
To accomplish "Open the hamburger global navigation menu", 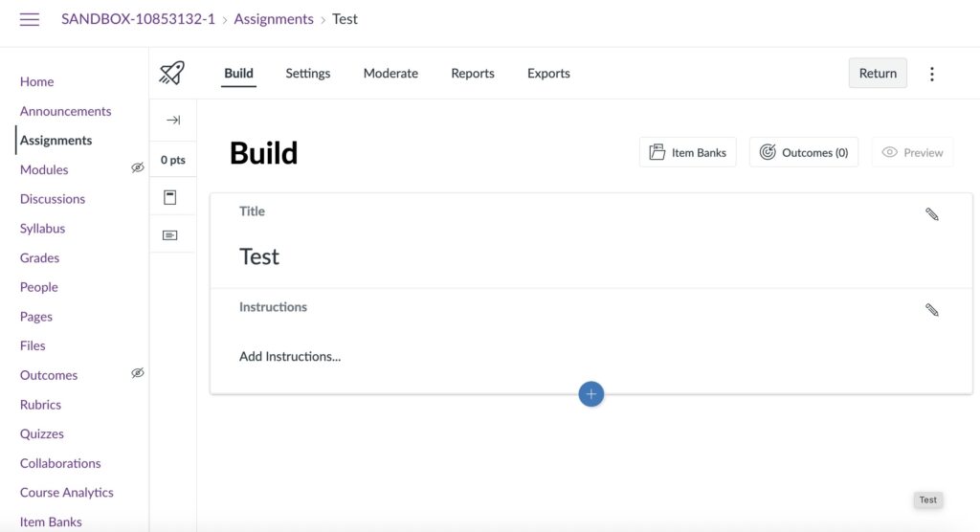I will click(x=30, y=20).
